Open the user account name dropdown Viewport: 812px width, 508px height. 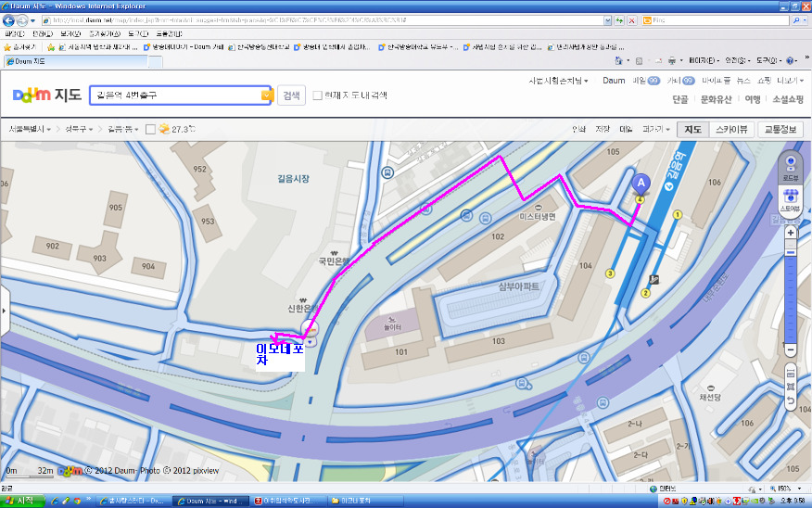click(x=558, y=81)
